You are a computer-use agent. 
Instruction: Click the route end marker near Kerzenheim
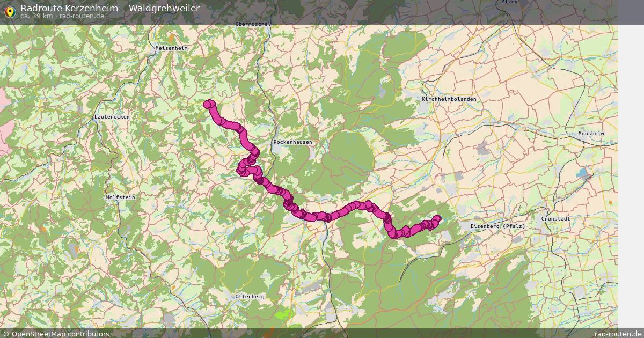[437, 218]
